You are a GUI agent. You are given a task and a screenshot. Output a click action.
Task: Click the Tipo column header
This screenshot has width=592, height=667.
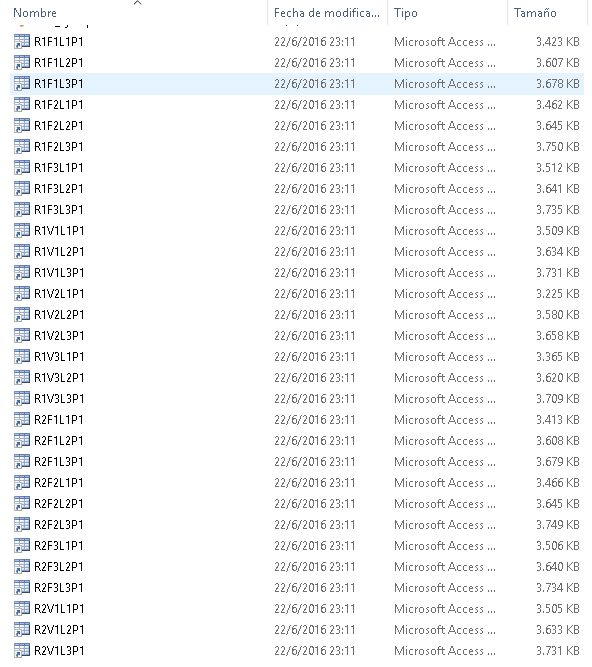click(x=406, y=13)
